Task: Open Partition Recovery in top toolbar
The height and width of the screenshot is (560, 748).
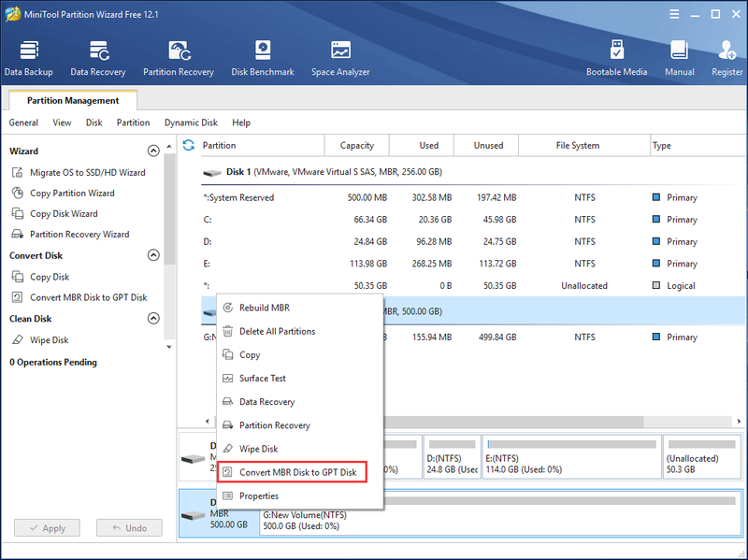Action: click(x=179, y=58)
